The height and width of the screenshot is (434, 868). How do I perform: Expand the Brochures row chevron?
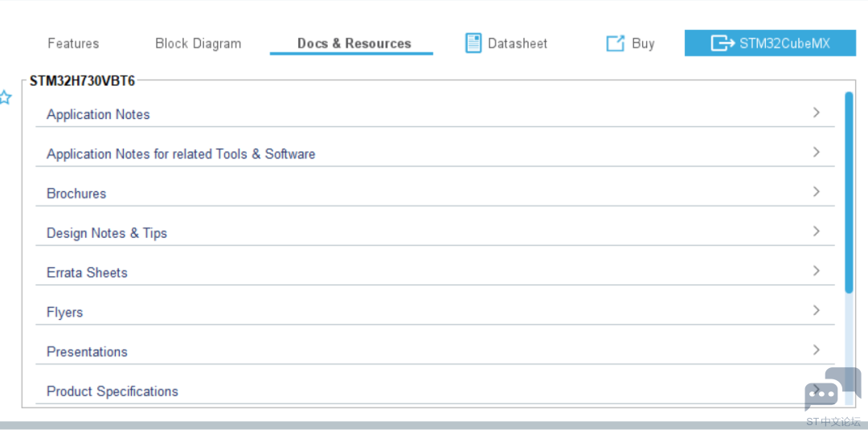[x=816, y=191]
